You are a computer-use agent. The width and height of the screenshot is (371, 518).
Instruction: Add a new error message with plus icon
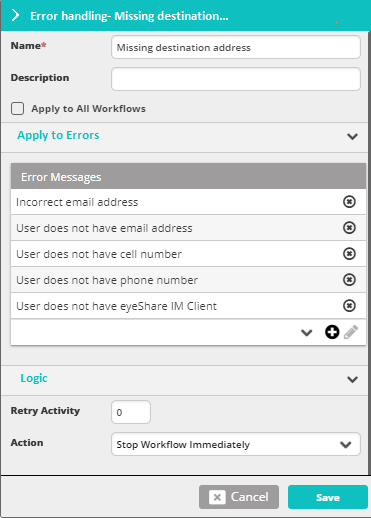click(x=332, y=332)
